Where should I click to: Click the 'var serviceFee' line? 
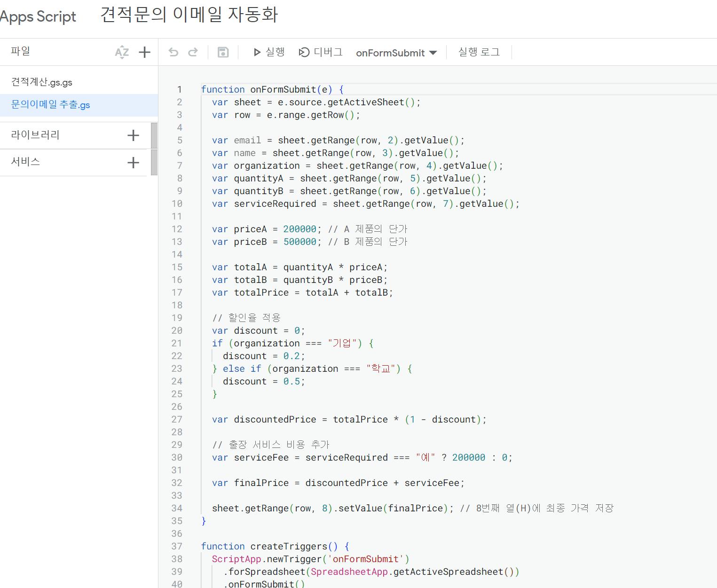pos(362,457)
